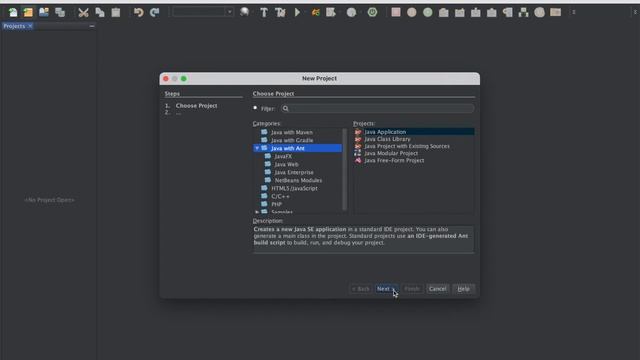This screenshot has width=640, height=360.
Task: Expand the Samples category node
Action: tap(257, 212)
